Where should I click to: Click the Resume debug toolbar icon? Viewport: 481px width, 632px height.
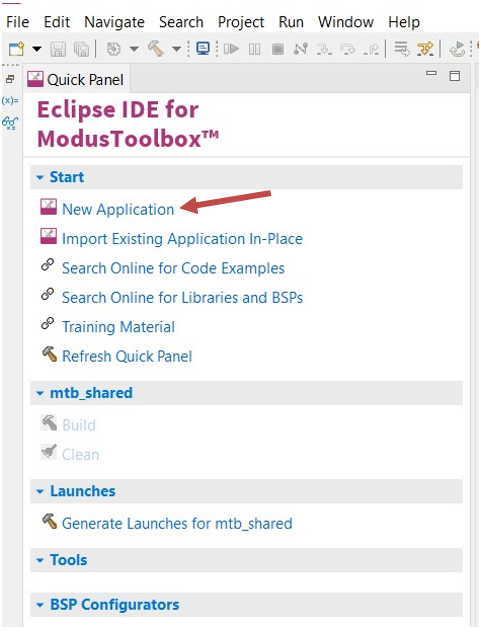231,49
